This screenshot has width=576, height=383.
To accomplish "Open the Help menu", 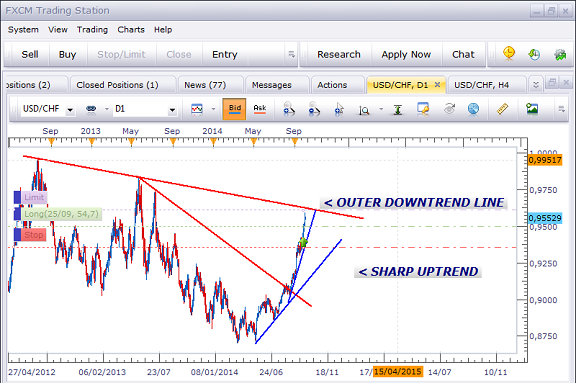I will [163, 30].
